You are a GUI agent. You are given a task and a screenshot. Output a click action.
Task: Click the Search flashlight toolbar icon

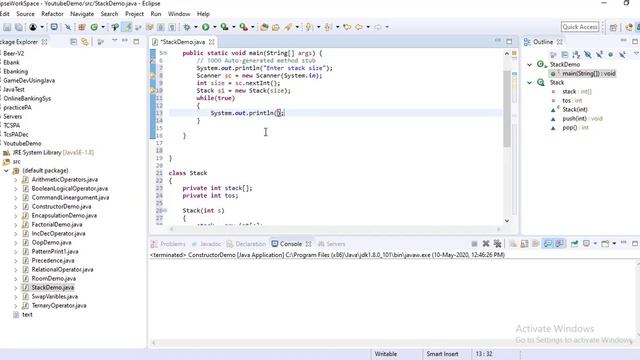288,27
